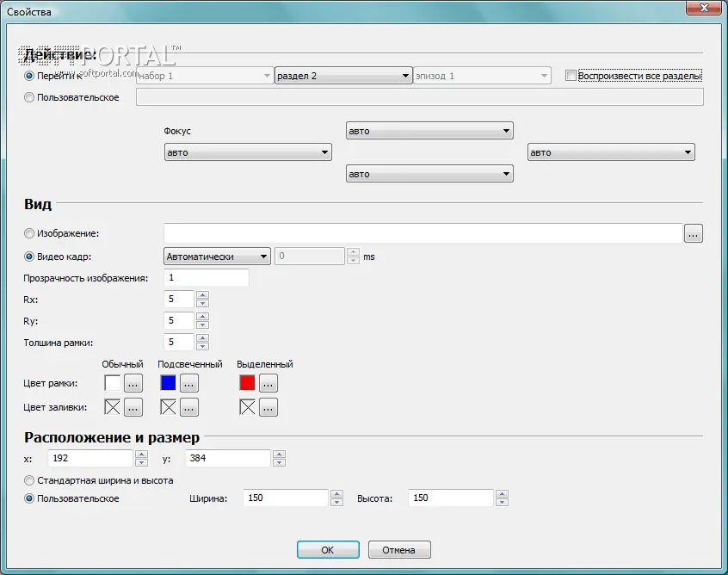728x575 pixels.
Task: Click the Отмена button
Action: (x=399, y=550)
